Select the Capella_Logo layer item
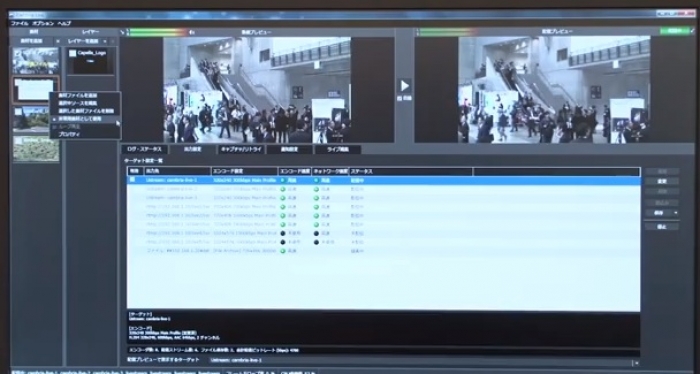Screen dimensions: 700x374 click(91, 61)
